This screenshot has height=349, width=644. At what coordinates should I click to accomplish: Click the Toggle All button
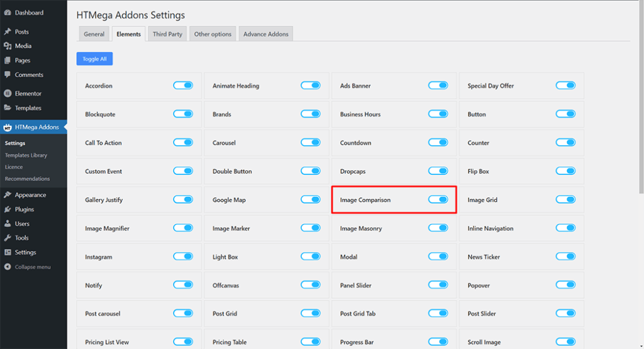click(x=94, y=58)
